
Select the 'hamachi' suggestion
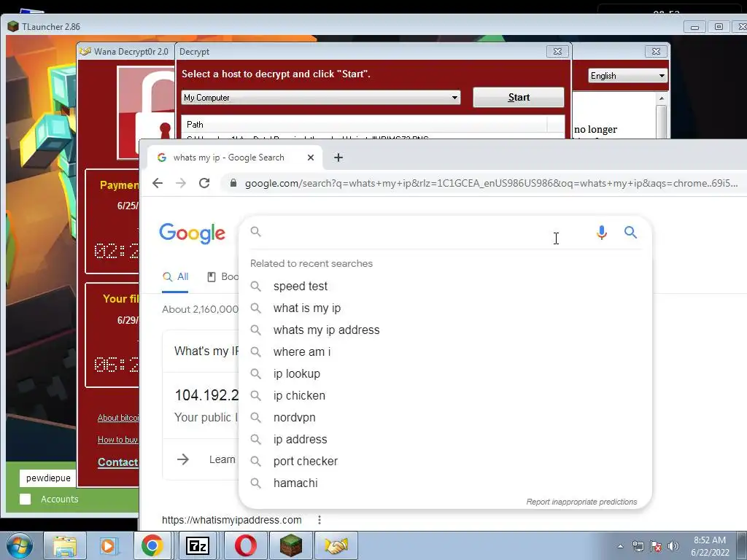(445, 483)
